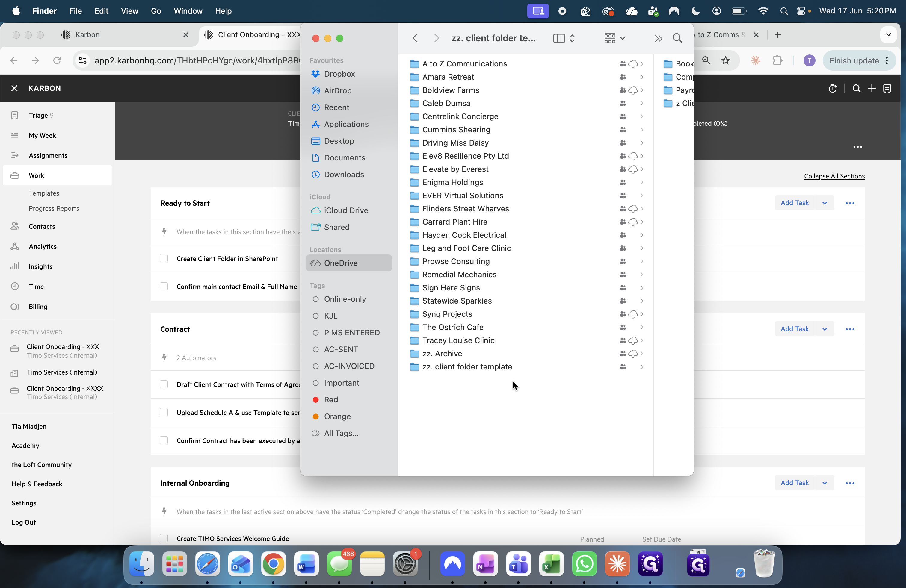
Task: Open Contract section options menu
Action: [x=850, y=329]
